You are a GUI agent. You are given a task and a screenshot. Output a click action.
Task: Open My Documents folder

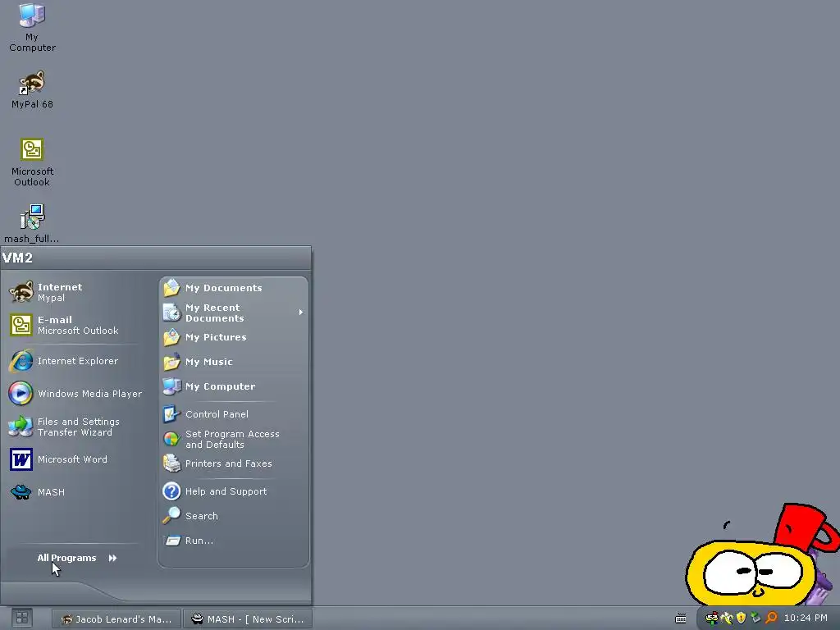[234, 288]
